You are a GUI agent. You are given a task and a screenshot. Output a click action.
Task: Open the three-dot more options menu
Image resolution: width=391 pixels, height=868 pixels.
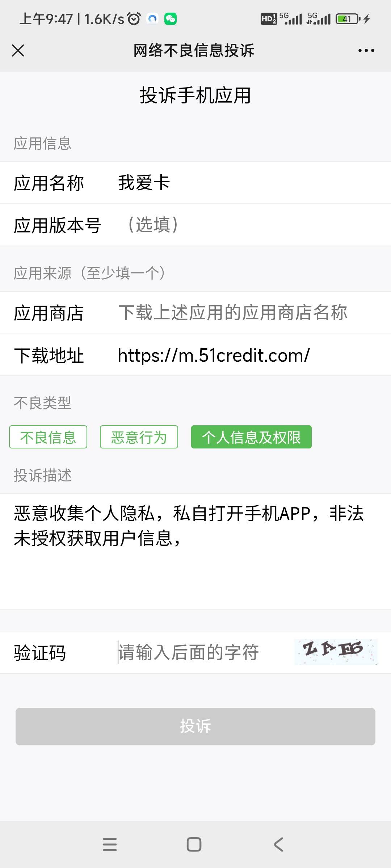(x=366, y=51)
